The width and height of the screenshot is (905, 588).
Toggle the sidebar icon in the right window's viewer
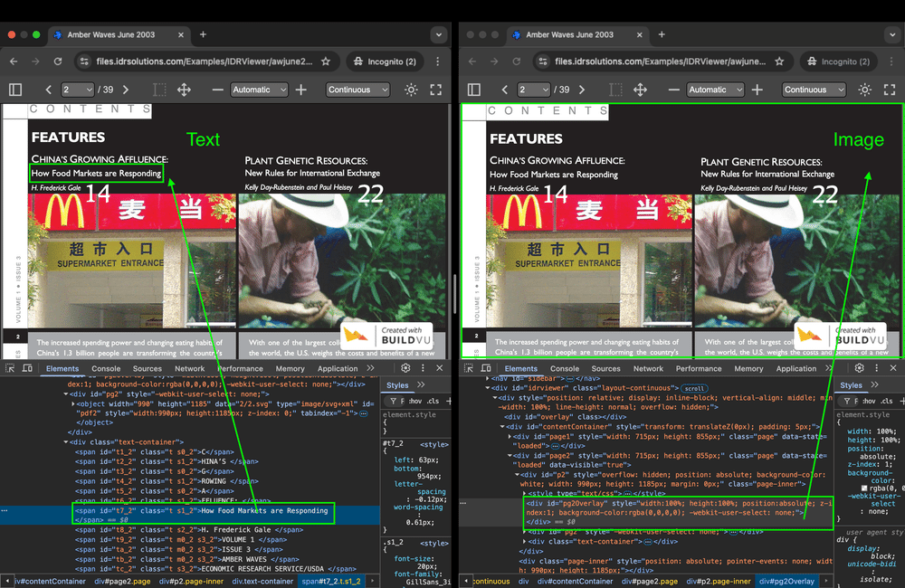point(474,90)
